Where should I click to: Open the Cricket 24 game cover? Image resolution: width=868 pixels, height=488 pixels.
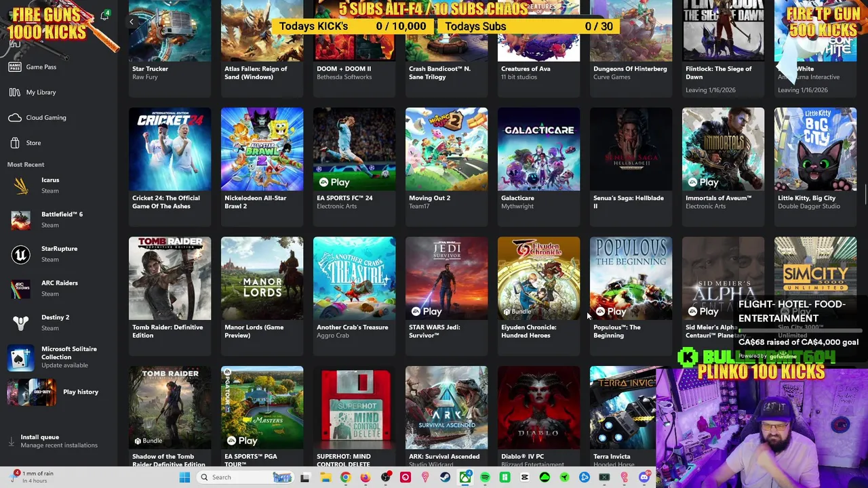click(170, 148)
